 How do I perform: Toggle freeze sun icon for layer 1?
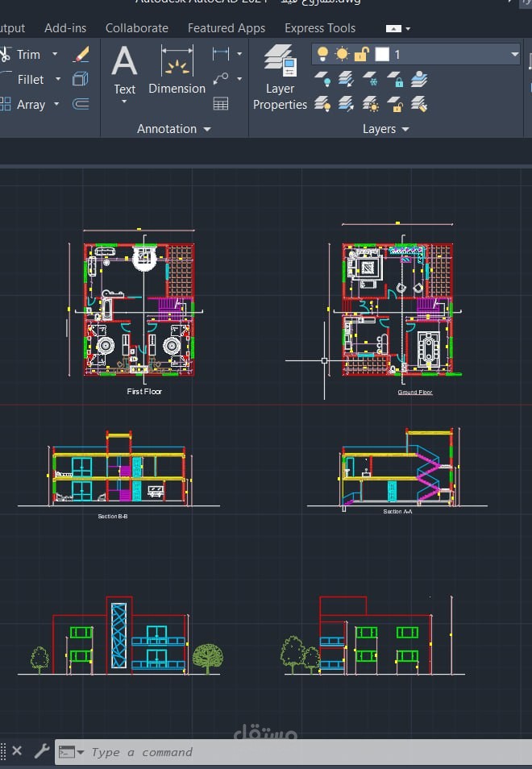(342, 54)
